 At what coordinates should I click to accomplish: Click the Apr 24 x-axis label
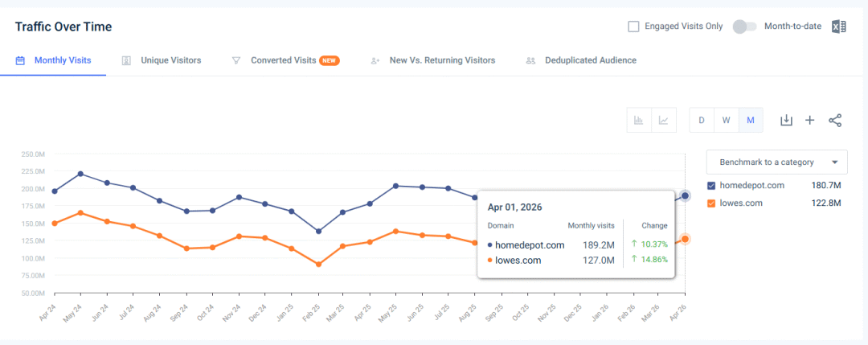pos(47,312)
